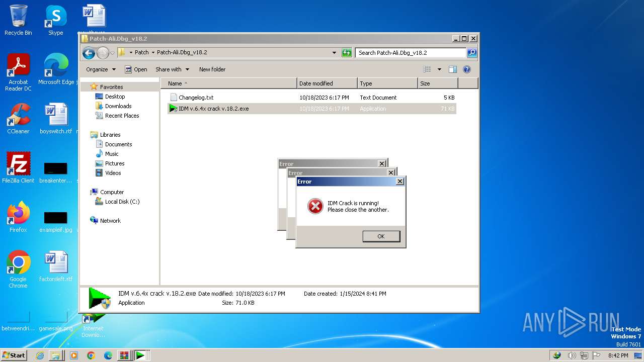644x362 pixels.
Task: Select the Skype desktop shortcut
Action: [x=56, y=20]
